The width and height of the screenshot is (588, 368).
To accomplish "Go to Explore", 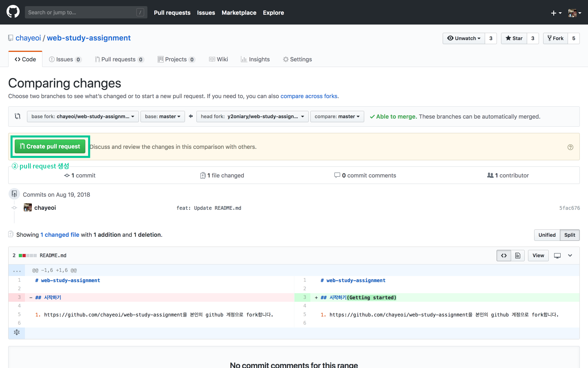I will click(273, 13).
